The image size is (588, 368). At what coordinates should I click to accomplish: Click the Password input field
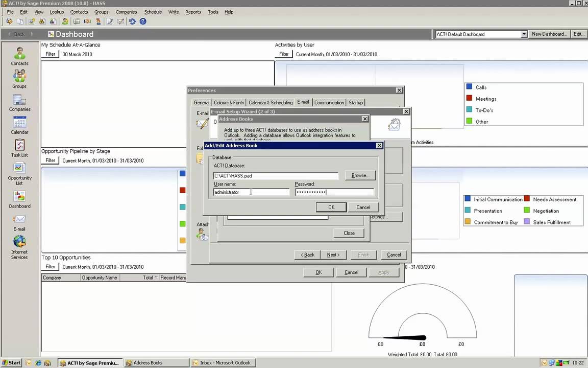click(334, 192)
